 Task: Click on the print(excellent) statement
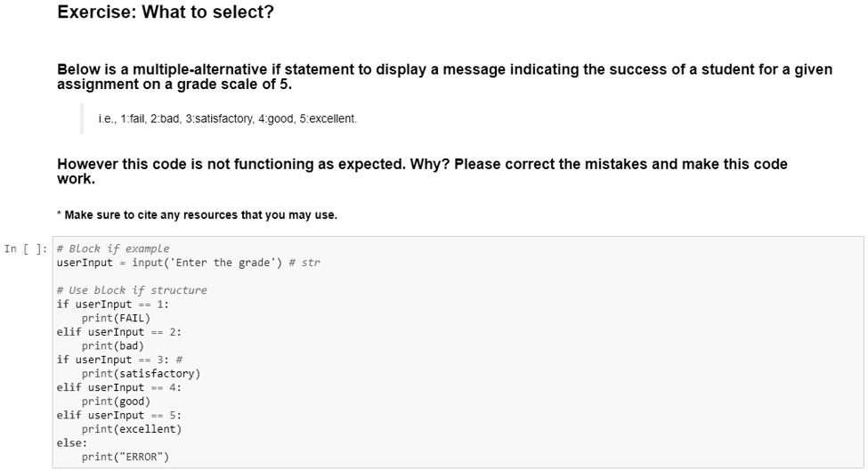point(132,428)
